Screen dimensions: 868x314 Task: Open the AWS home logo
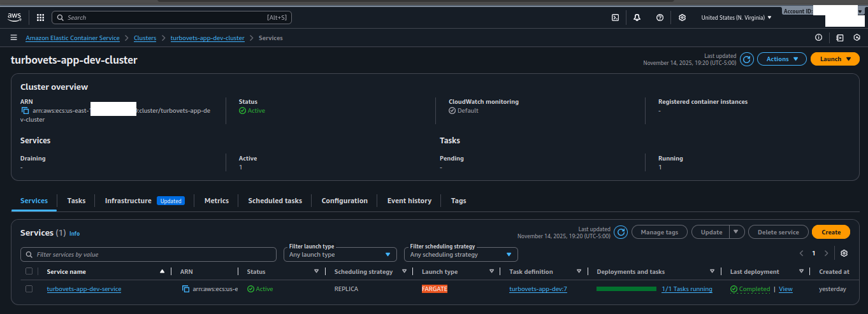coord(15,18)
